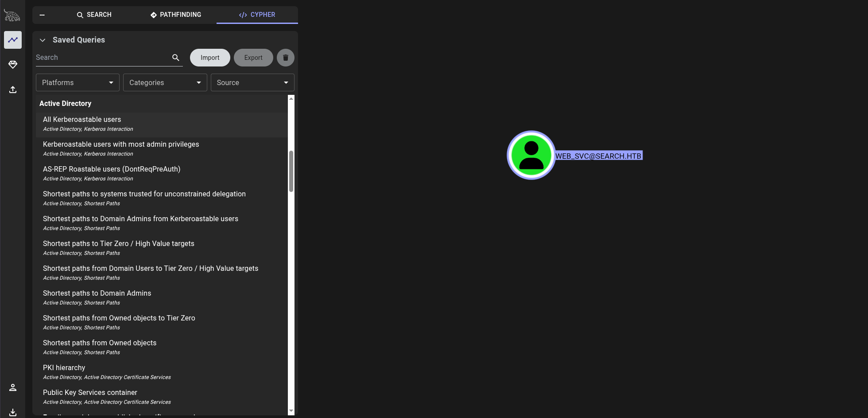
Task: Click the Export button
Action: [x=253, y=58]
